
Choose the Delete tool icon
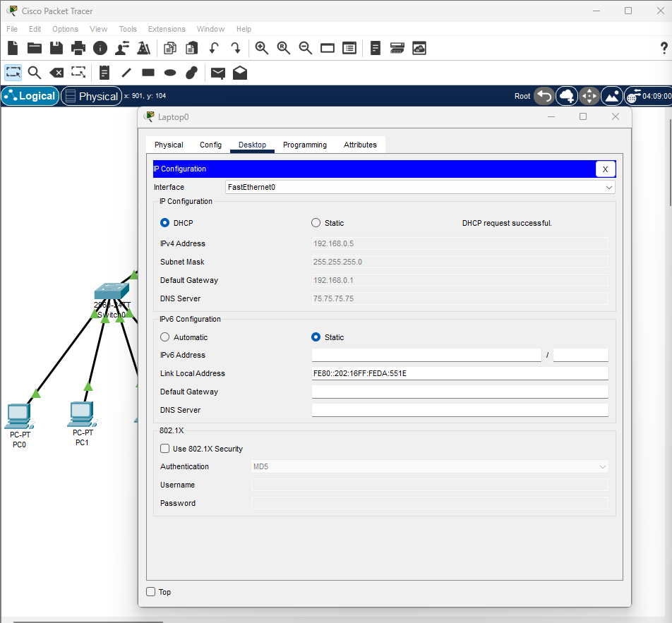56,73
